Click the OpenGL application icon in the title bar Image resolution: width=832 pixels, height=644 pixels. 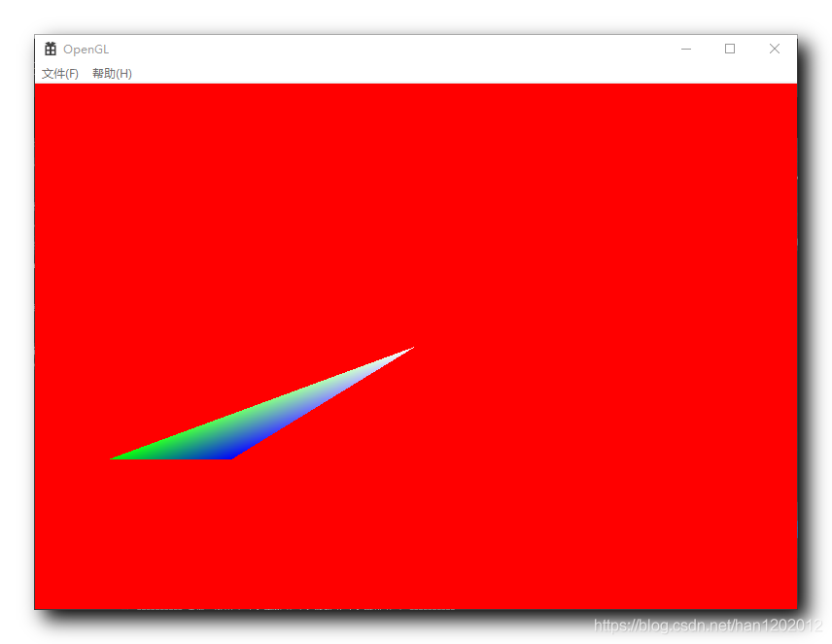click(x=49, y=49)
